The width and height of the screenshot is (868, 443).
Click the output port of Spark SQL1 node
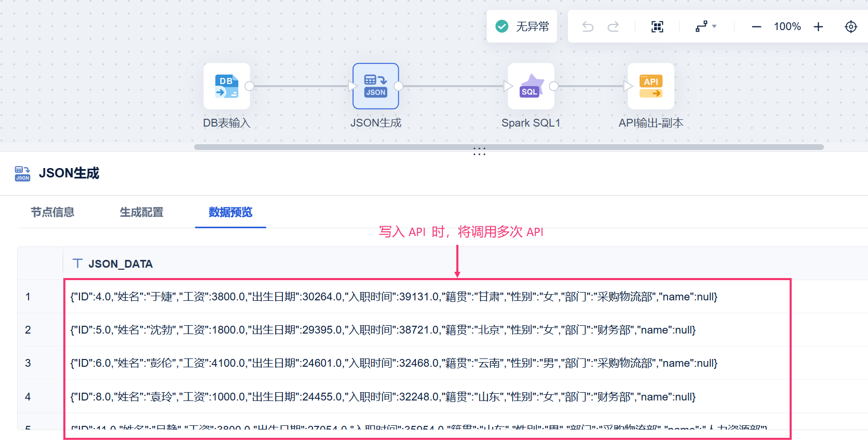(554, 86)
